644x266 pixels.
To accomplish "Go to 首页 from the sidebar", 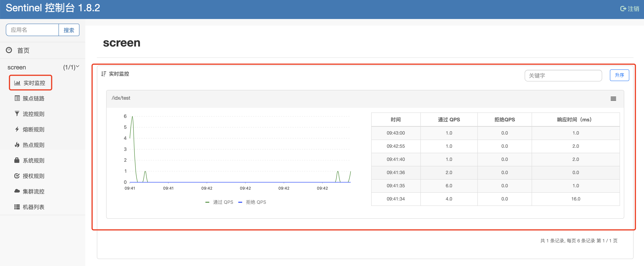I will 23,50.
